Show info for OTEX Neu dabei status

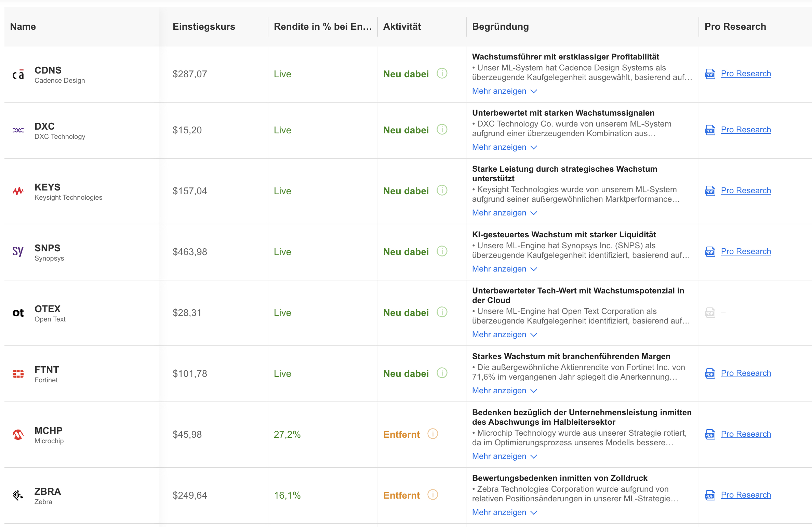tap(442, 312)
